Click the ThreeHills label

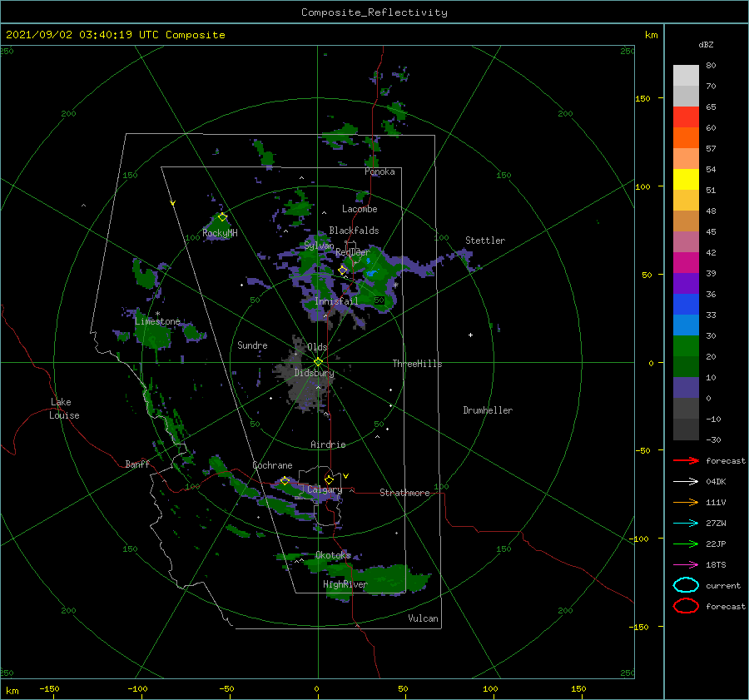pyautogui.click(x=417, y=364)
